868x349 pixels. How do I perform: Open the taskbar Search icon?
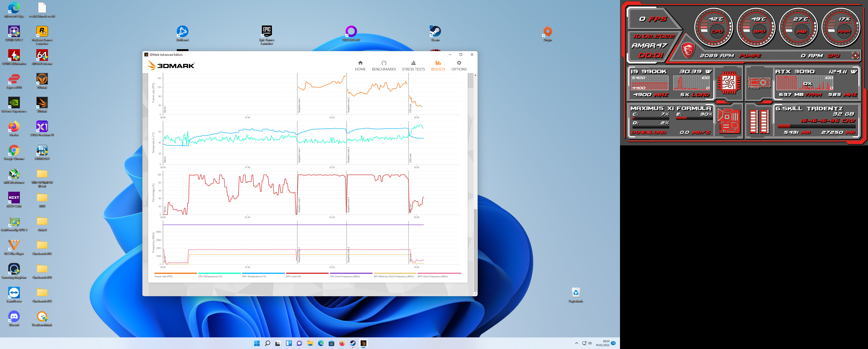[268, 343]
